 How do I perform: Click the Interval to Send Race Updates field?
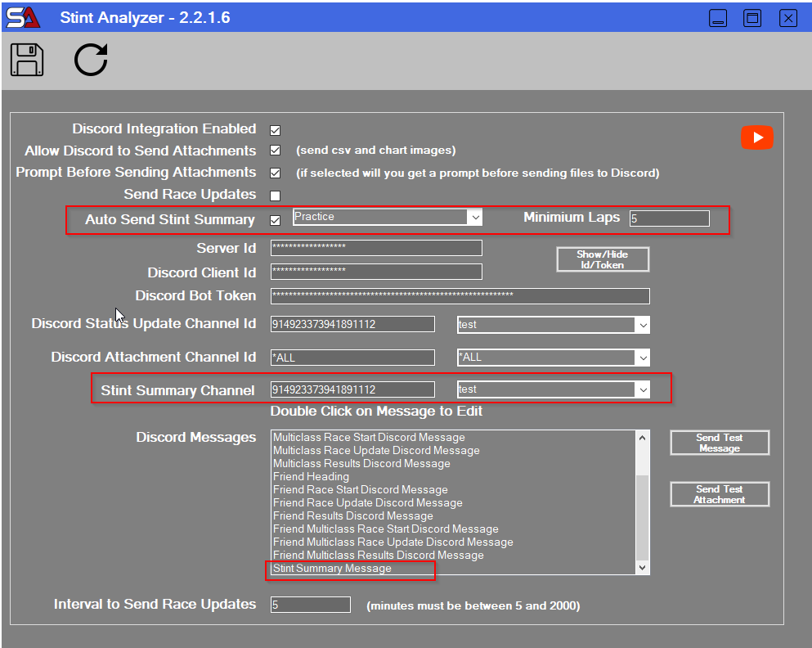pos(310,605)
